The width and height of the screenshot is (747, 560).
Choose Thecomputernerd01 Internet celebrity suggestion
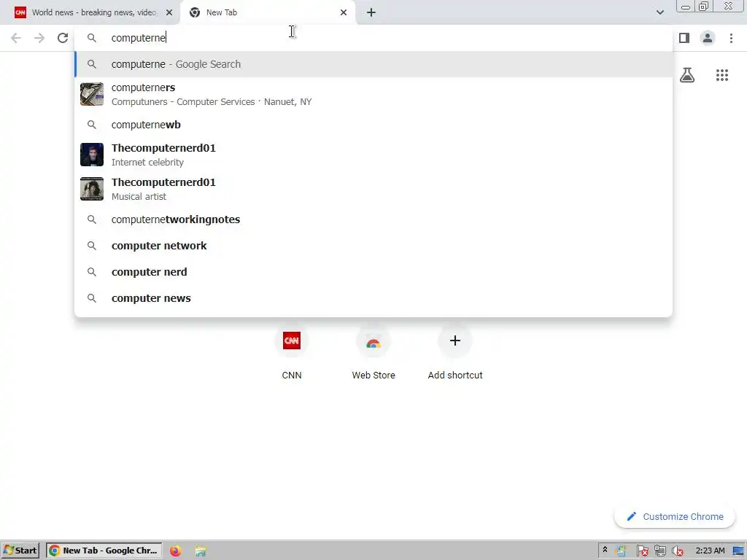[373, 155]
